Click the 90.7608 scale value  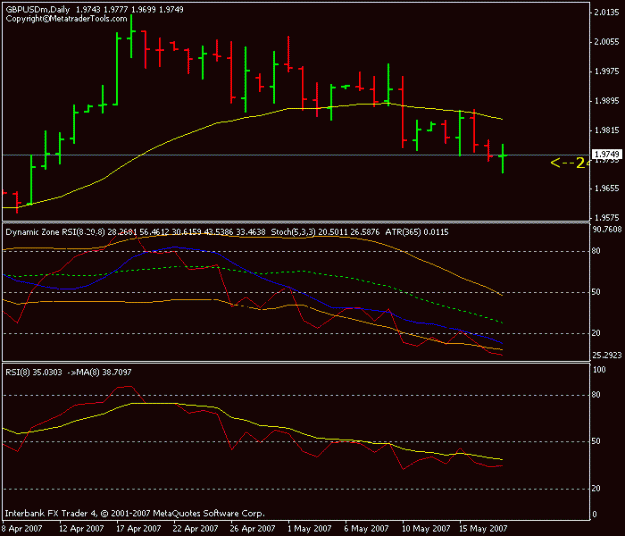(607, 229)
